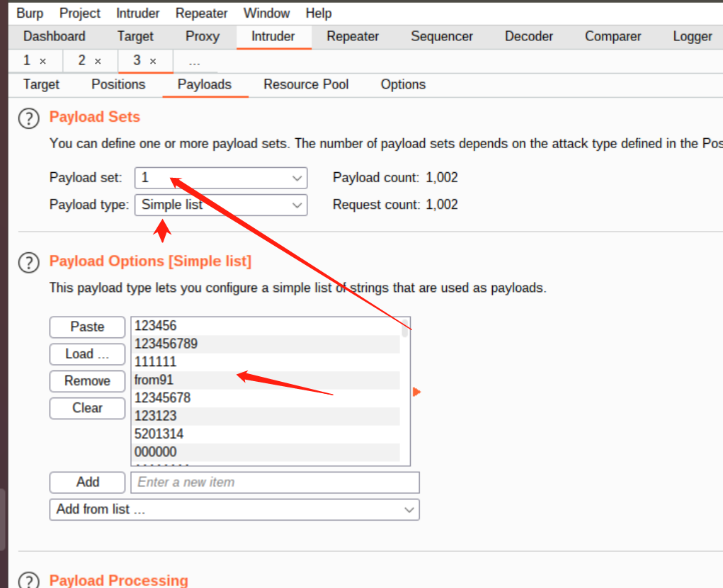Close Intruder attack tab 1
The height and width of the screenshot is (588, 723).
pos(43,61)
